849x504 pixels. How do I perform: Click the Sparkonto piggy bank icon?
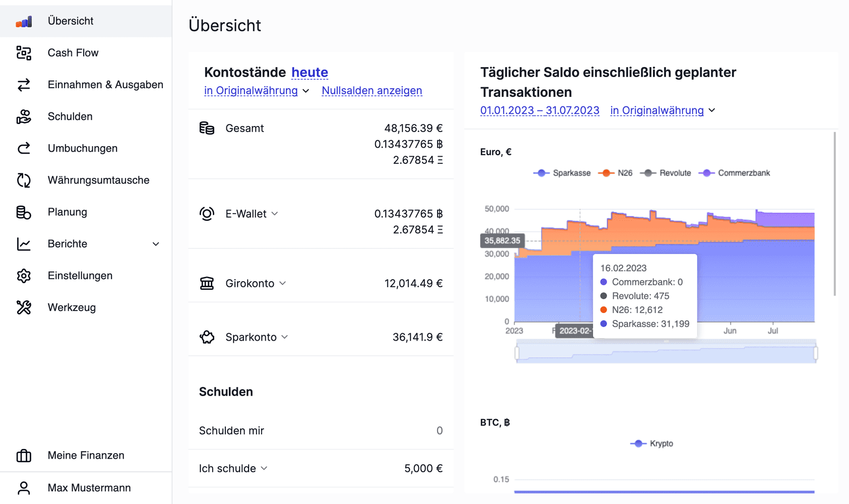point(207,337)
